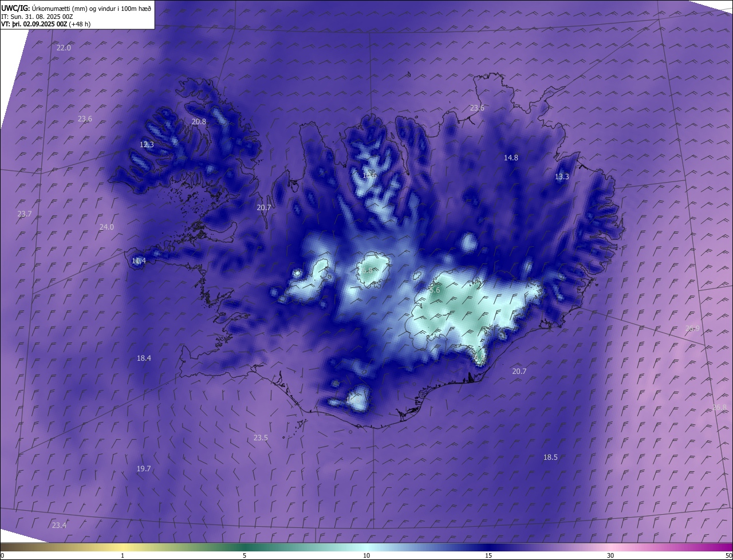Click the "VT: þri. 02.09.2025 00Z (+48 h)" line

click(x=46, y=24)
